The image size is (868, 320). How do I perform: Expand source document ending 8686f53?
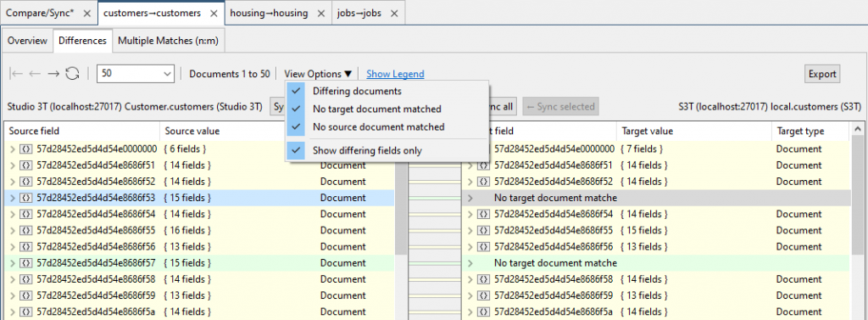[14, 198]
